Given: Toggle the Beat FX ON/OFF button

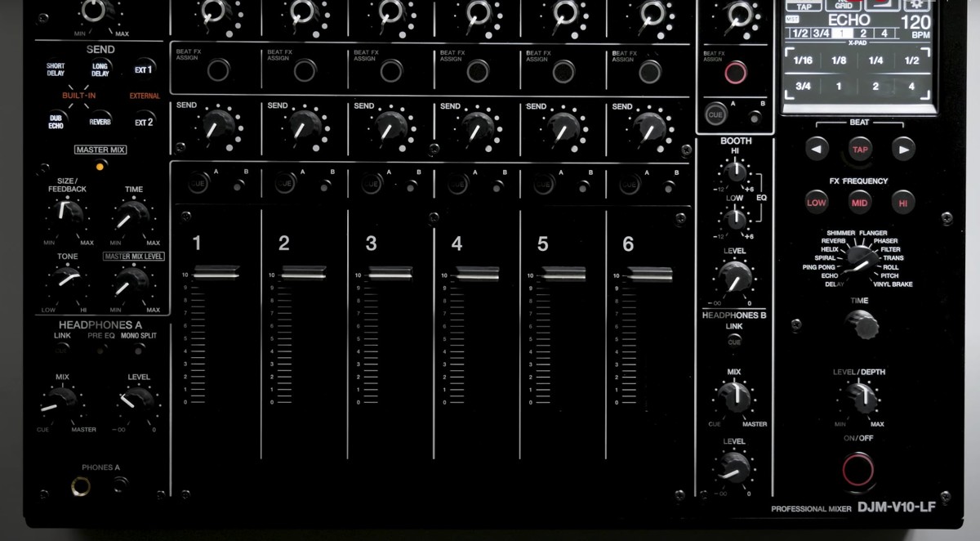Looking at the screenshot, I should click(x=857, y=469).
